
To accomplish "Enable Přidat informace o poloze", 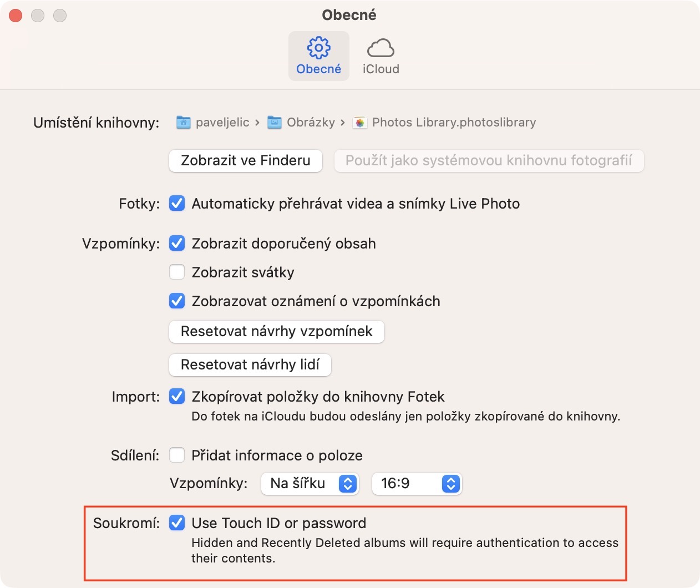I will pyautogui.click(x=177, y=455).
